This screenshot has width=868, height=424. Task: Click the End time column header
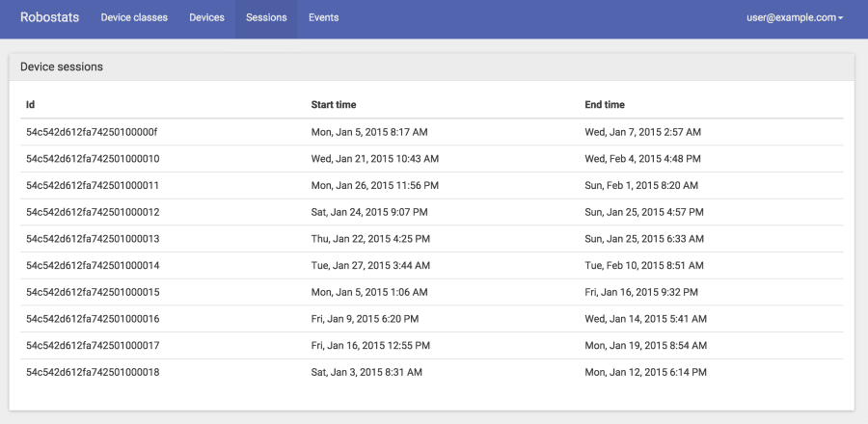coord(605,104)
